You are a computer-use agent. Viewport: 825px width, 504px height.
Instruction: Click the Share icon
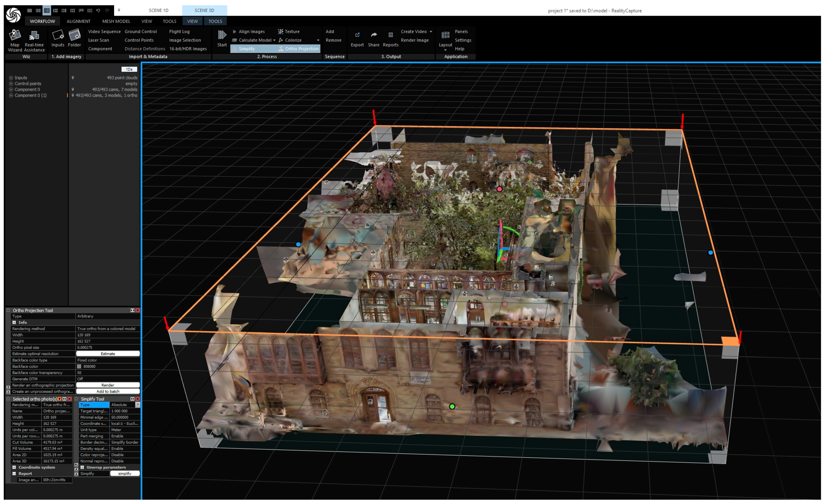pos(374,35)
